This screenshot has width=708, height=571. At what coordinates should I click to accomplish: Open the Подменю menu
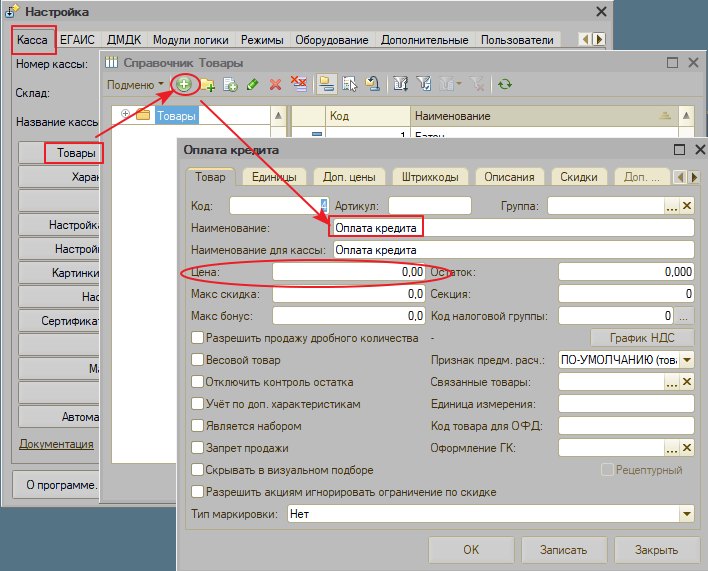135,84
